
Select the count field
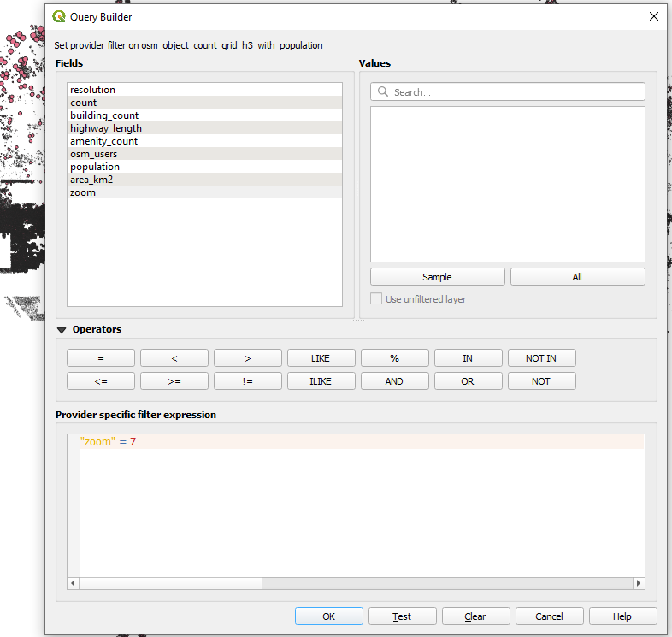[x=204, y=103]
